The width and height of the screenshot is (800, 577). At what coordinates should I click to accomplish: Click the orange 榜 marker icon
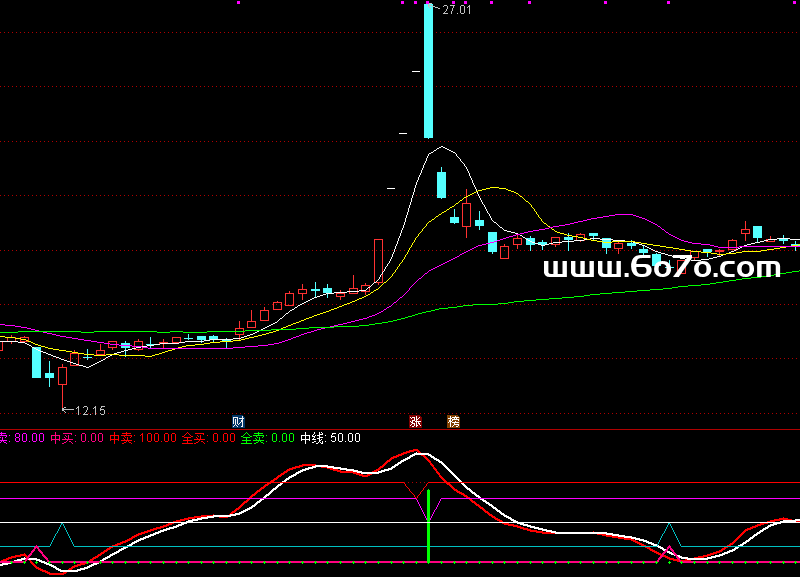(454, 422)
